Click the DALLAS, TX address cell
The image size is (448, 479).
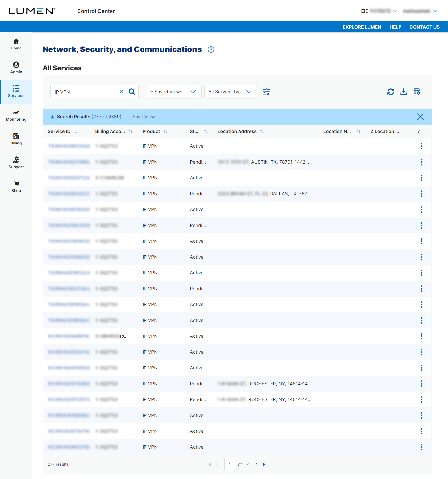click(264, 194)
